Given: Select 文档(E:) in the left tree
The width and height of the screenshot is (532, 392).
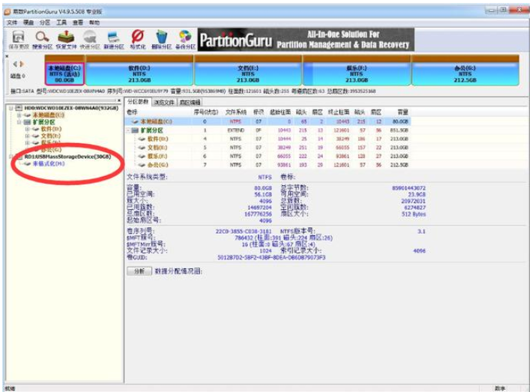Looking at the screenshot, I should click(51, 136).
